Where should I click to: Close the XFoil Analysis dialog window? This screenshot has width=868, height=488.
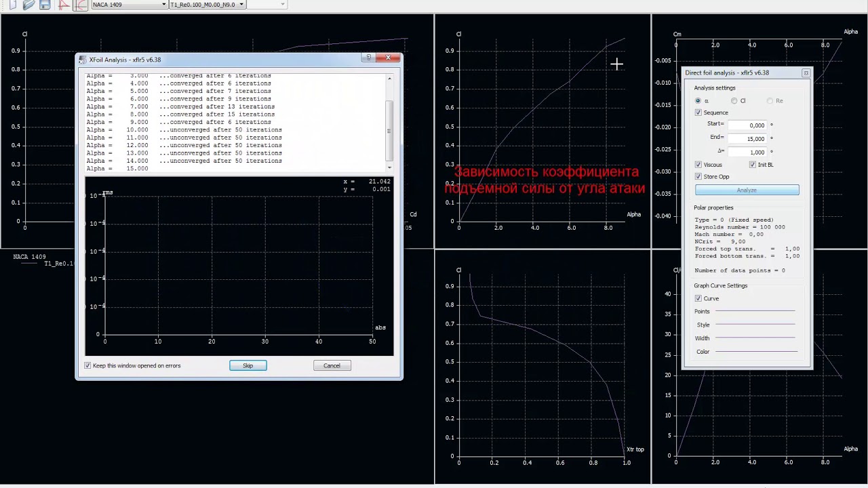point(388,58)
